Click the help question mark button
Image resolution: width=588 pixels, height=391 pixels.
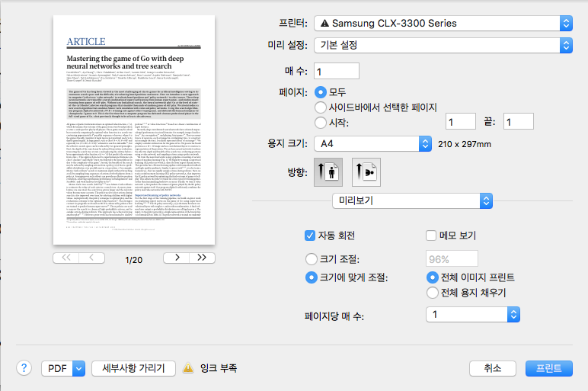[x=24, y=368]
